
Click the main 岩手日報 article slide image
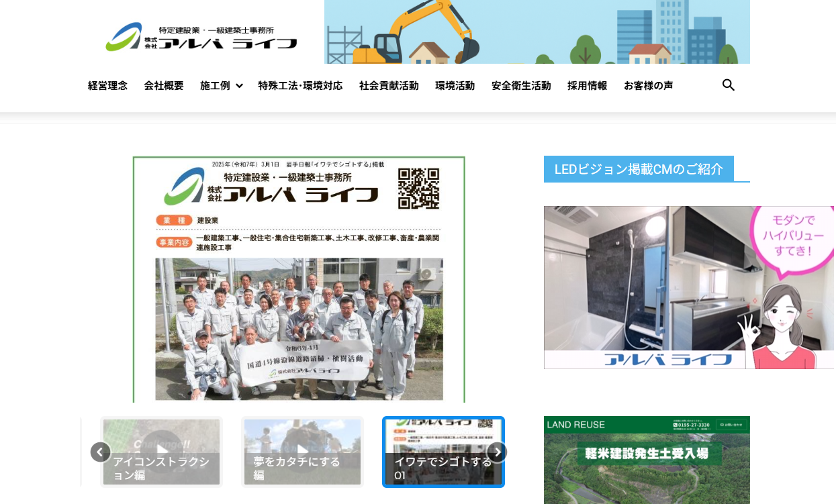[x=299, y=279]
